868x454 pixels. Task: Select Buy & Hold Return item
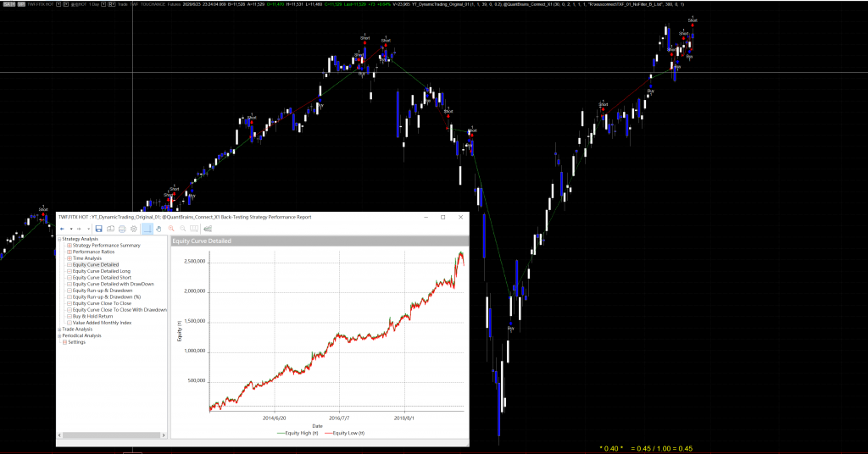95,316
